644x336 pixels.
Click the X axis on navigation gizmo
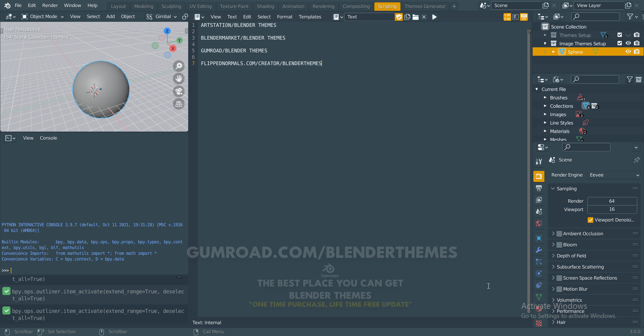[x=173, y=48]
